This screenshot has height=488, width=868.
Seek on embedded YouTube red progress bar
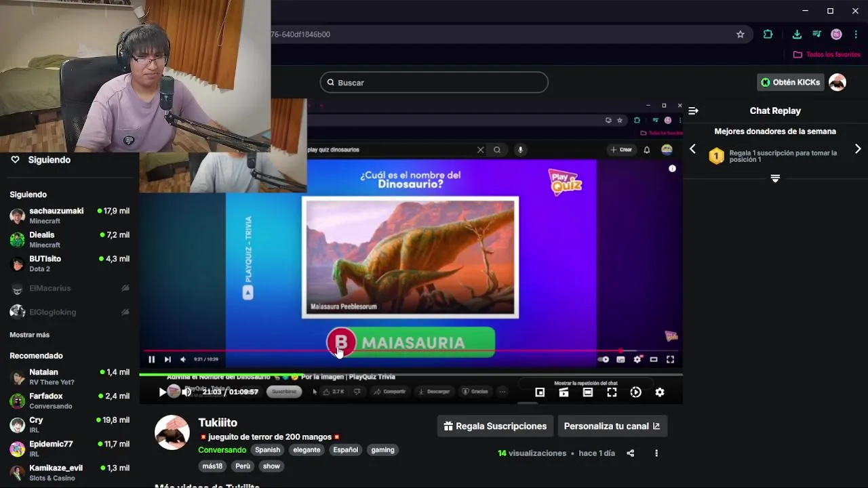click(x=411, y=351)
